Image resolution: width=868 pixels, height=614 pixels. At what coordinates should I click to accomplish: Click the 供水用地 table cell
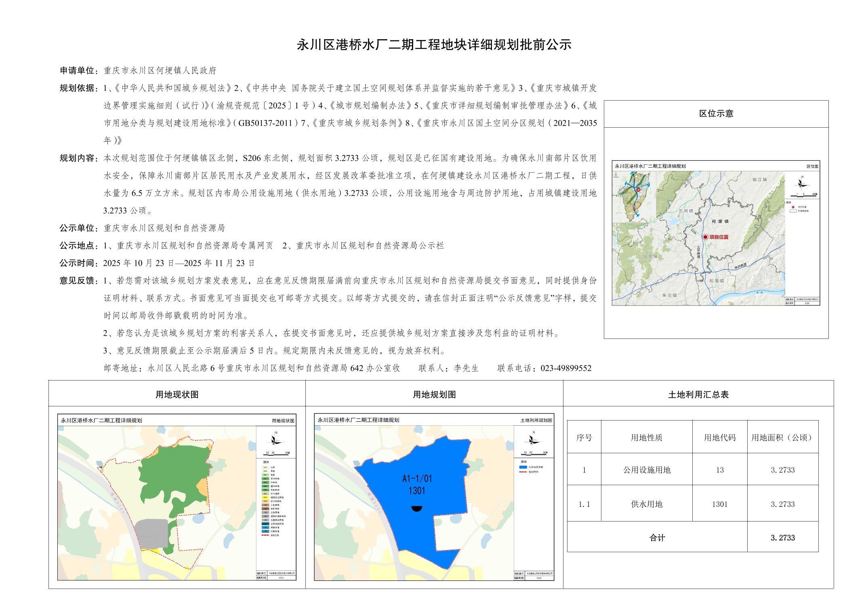coord(646,504)
